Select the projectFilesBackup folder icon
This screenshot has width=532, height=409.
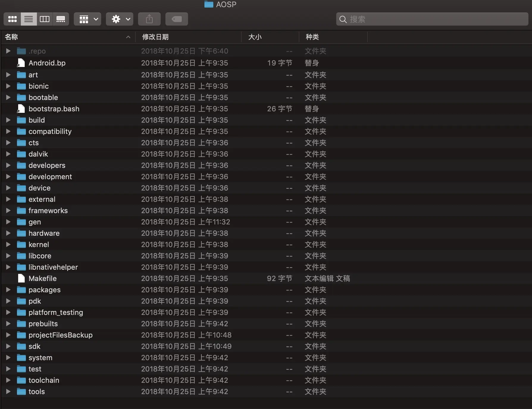pos(21,335)
